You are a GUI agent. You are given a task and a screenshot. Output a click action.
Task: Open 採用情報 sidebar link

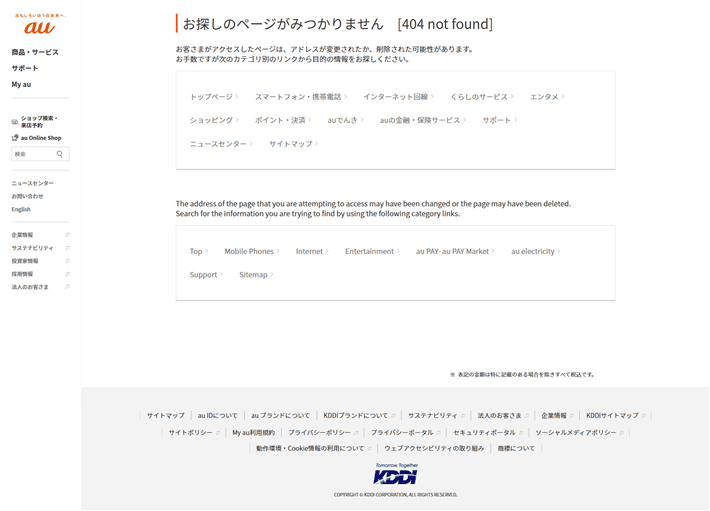[22, 274]
